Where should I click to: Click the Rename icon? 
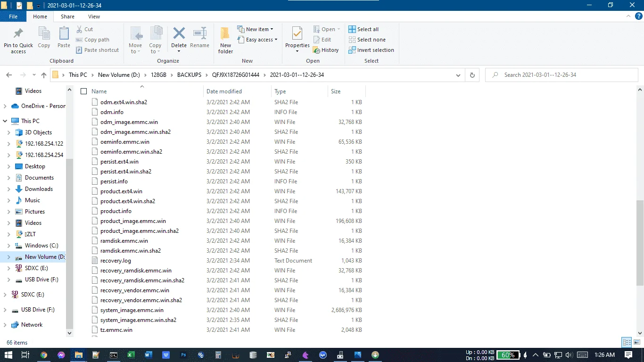[200, 33]
